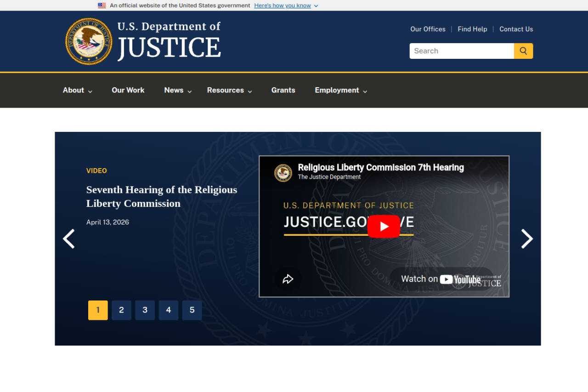Go to the previous carousel slide
588x392 pixels.
(69, 239)
